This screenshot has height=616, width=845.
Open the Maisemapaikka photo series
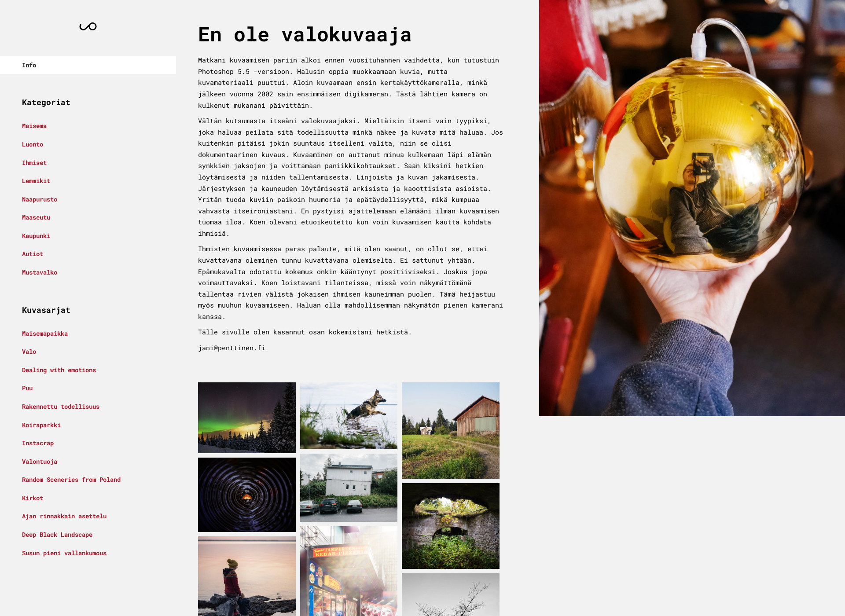tap(44, 333)
